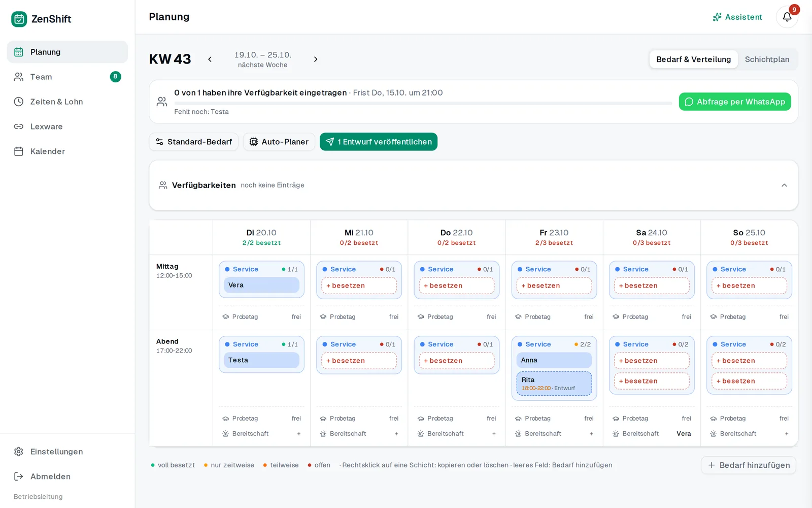This screenshot has width=812, height=508.
Task: Click Probetag frei in Tuesday Mittag
Action: (x=261, y=317)
